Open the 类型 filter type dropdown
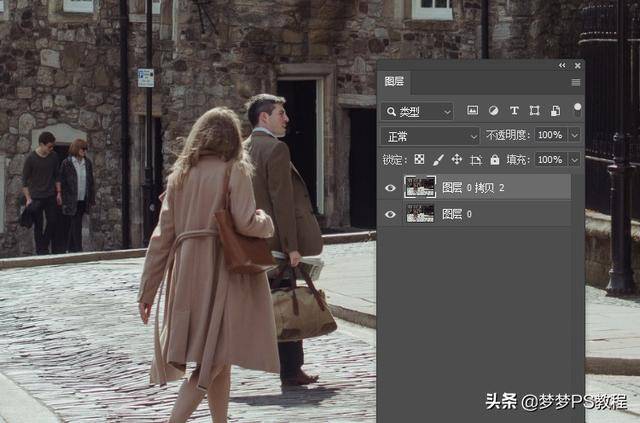Viewport: 640px width, 423px height. point(418,111)
